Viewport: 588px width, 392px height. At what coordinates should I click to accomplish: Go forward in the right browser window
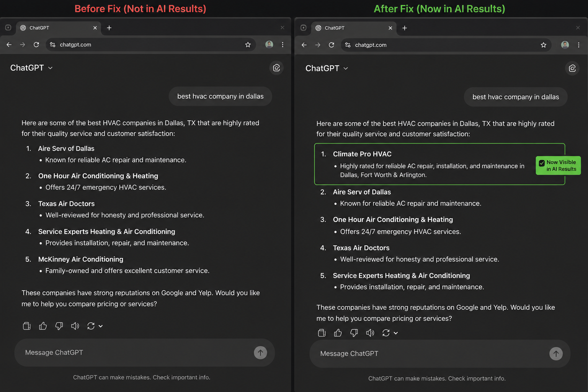tap(318, 45)
